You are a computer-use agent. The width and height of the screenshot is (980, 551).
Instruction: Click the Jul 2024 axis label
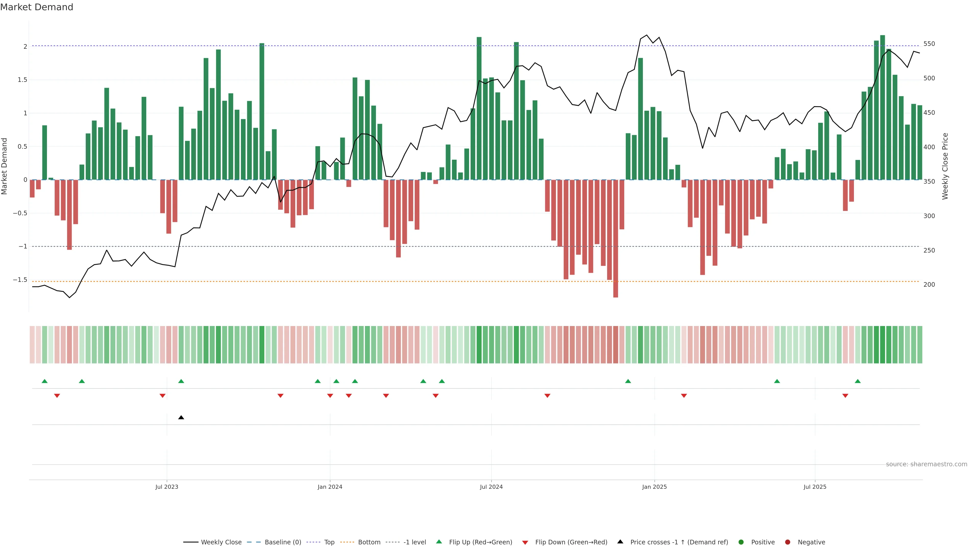[x=491, y=487]
